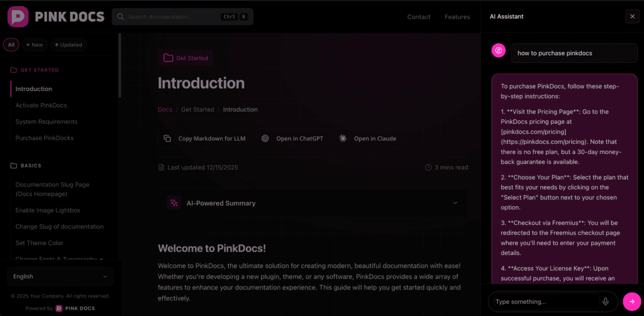Send the chat message with arrow button
644x316 pixels.
[632, 302]
